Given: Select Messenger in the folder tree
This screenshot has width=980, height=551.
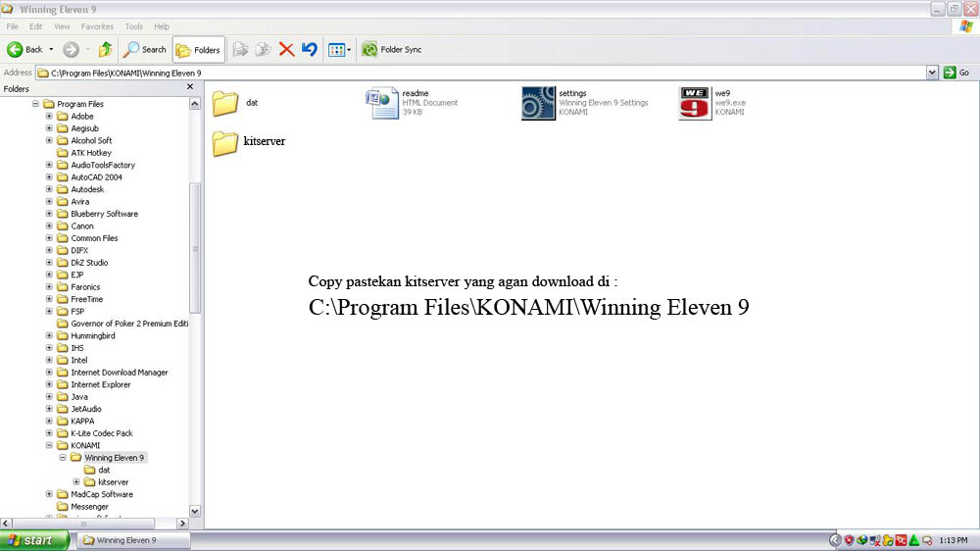Looking at the screenshot, I should (89, 506).
